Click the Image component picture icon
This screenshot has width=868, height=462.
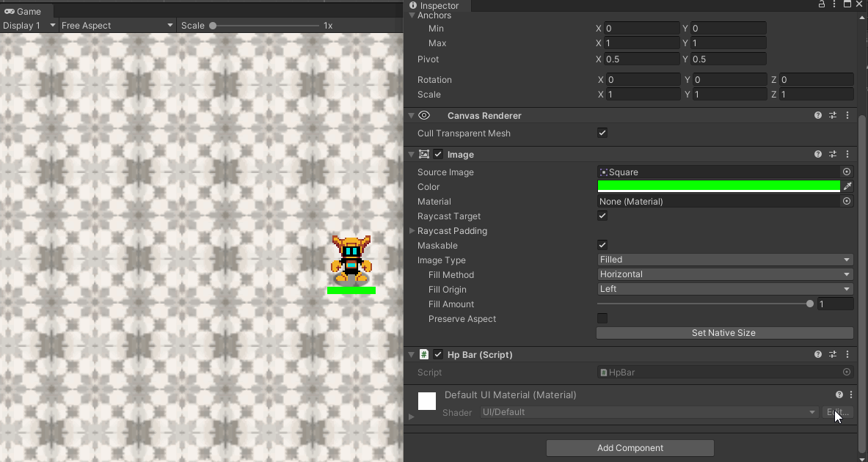tap(424, 155)
